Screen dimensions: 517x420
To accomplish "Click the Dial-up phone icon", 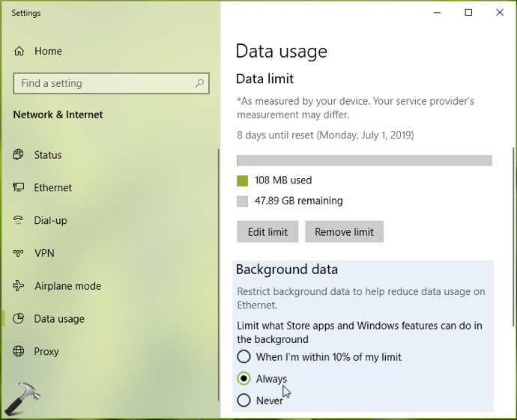I will tap(18, 219).
